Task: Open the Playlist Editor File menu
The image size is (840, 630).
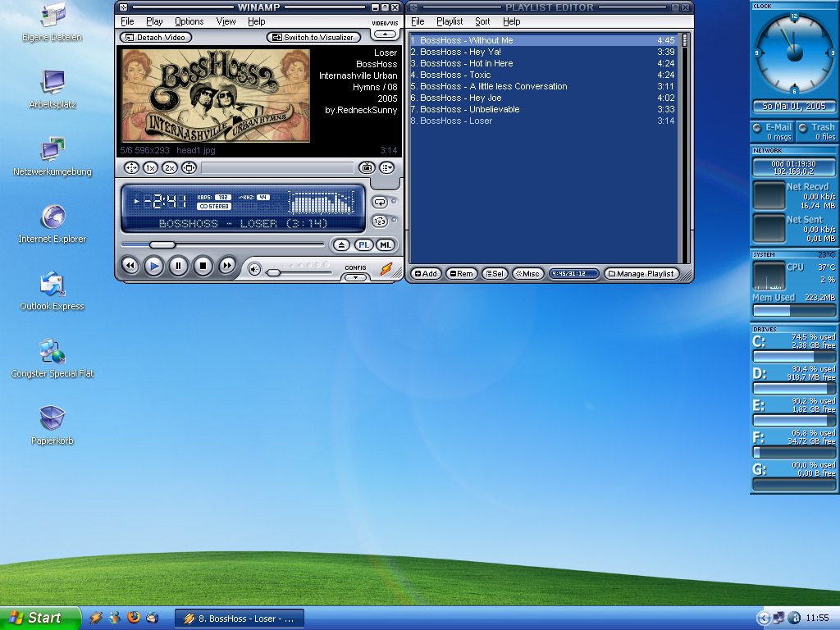Action: 418,21
